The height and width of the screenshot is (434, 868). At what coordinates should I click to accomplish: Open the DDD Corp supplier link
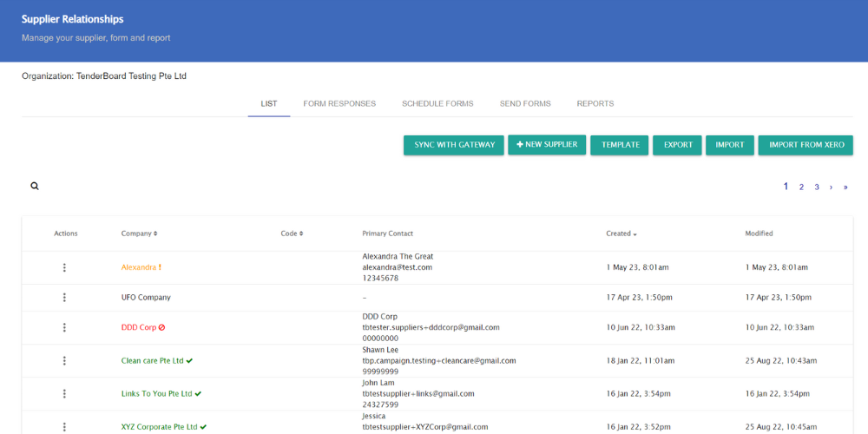[139, 328]
